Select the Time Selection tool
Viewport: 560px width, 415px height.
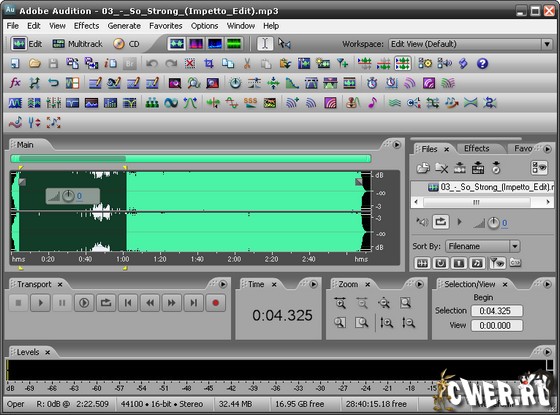(265, 44)
